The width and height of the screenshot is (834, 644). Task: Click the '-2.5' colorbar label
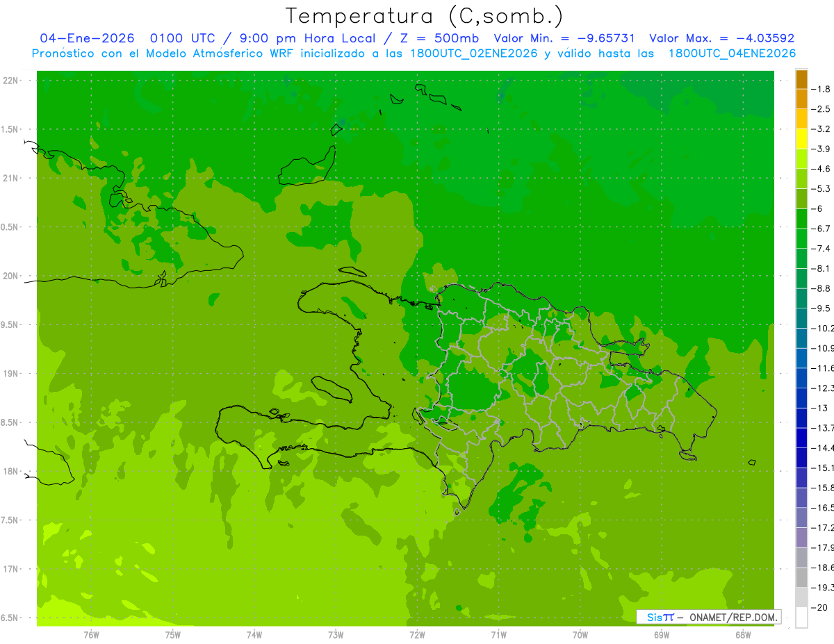point(821,109)
